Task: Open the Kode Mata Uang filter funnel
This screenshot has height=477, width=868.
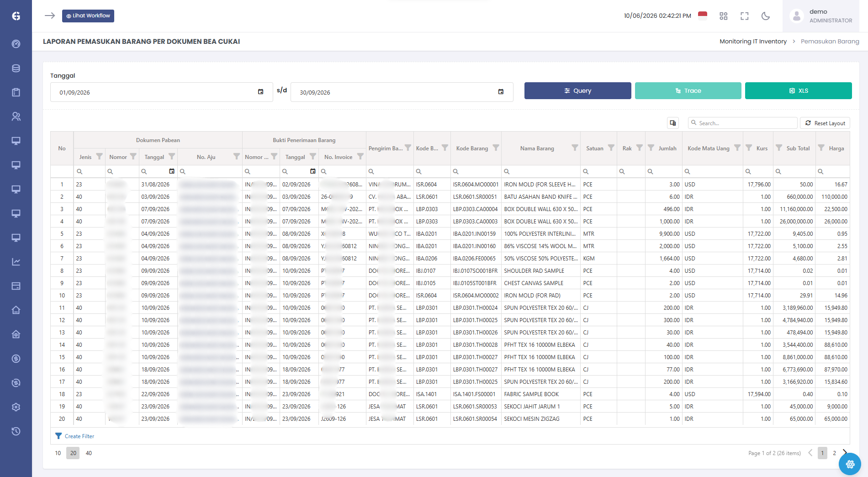Action: pos(737,148)
